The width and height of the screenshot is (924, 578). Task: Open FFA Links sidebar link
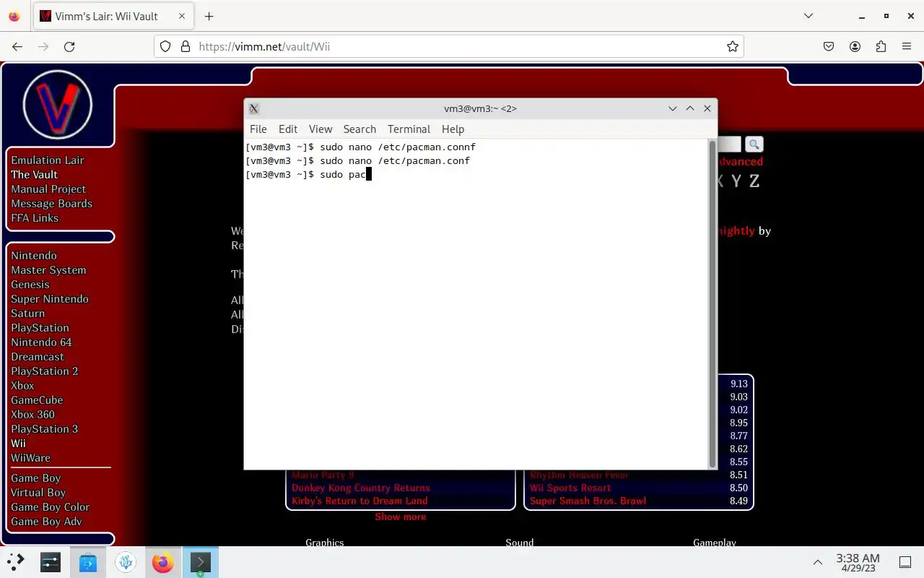35,218
